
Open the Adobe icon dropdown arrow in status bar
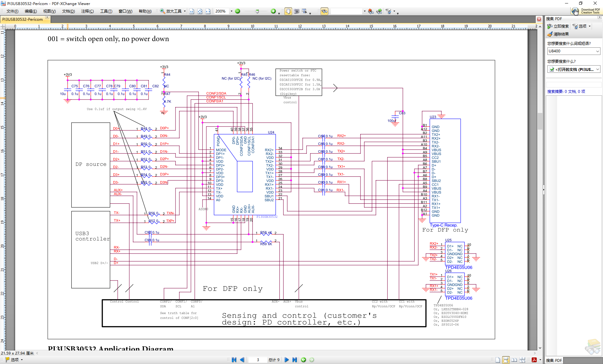coord(540,360)
